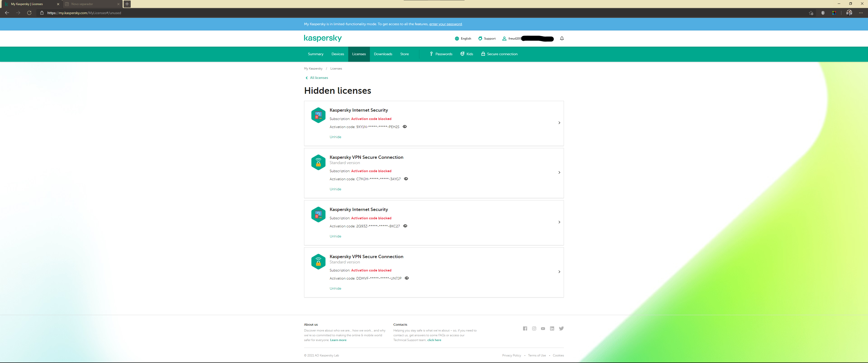
Task: Open the LinkedIn footer icon
Action: tap(552, 328)
